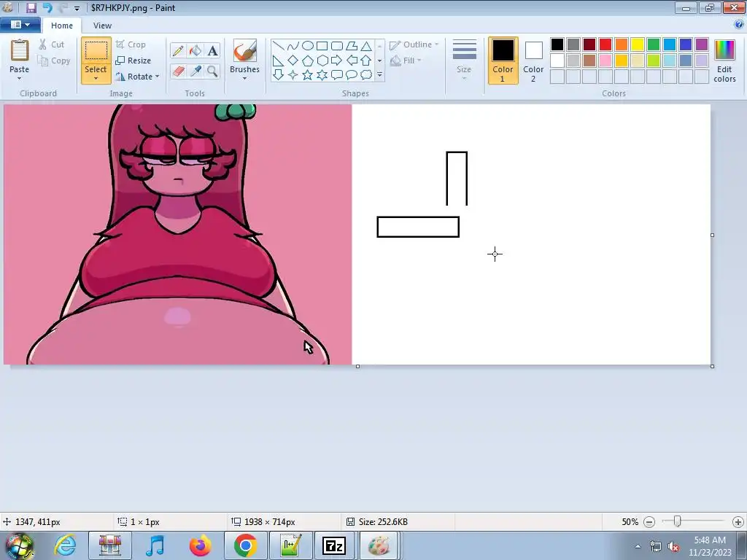This screenshot has width=747, height=560.
Task: Choose the Rounded rectangular callout shape
Action: pyautogui.click(x=337, y=75)
